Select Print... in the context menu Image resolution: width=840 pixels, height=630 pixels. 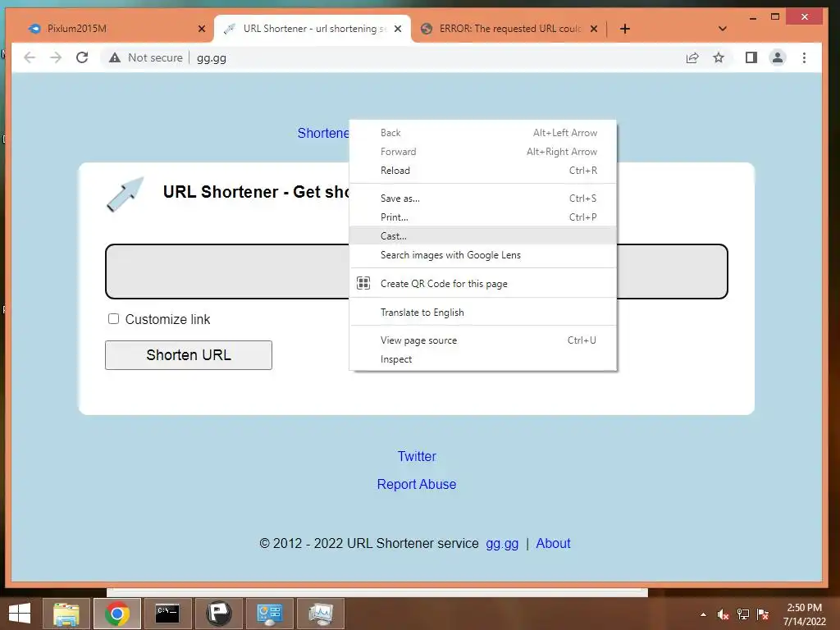point(482,217)
